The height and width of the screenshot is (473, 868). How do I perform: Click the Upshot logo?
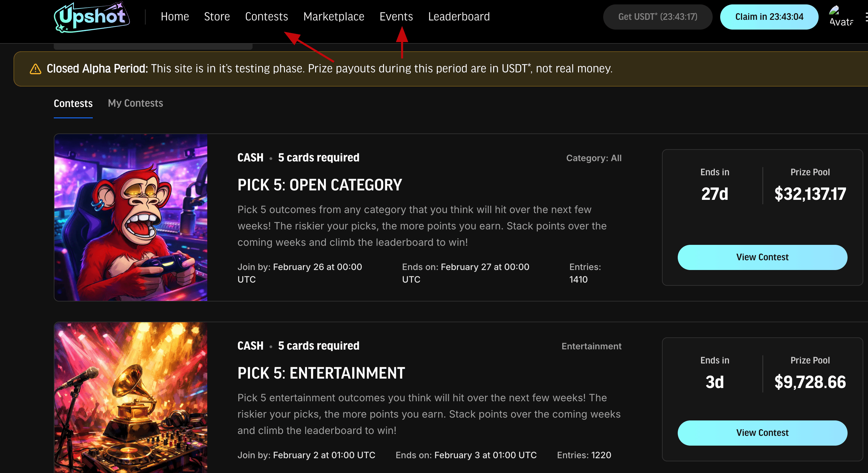[x=91, y=17]
